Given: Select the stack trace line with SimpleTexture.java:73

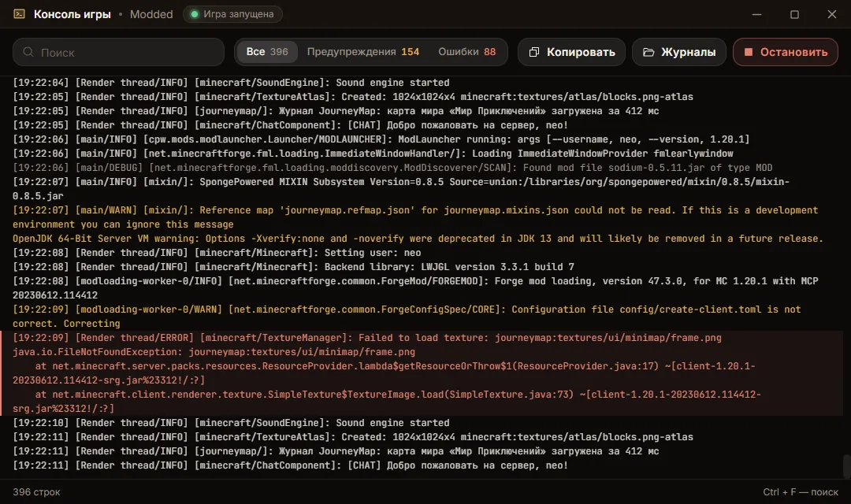Looking at the screenshot, I should [386, 402].
